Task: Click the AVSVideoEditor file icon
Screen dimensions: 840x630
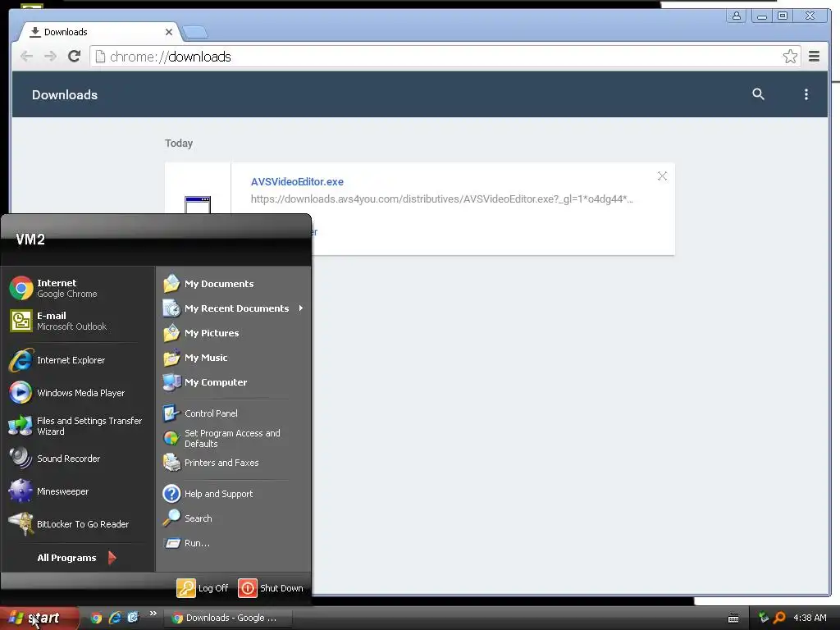Action: (198, 204)
